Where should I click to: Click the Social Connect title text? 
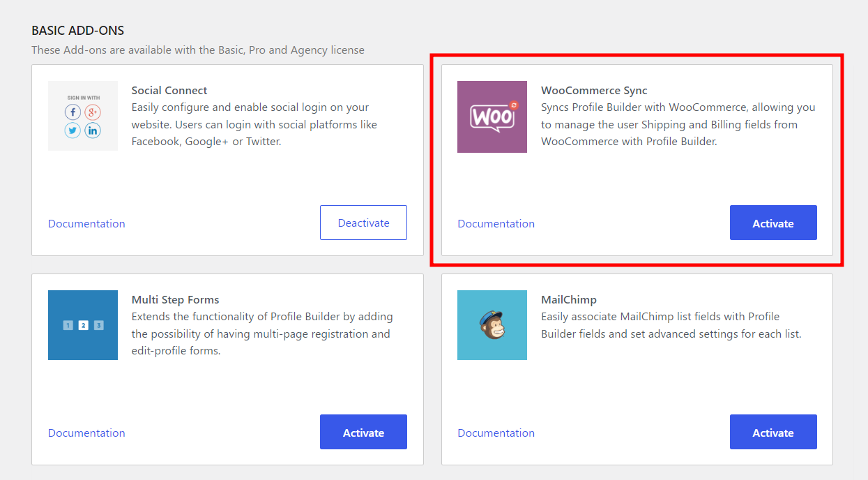point(169,91)
